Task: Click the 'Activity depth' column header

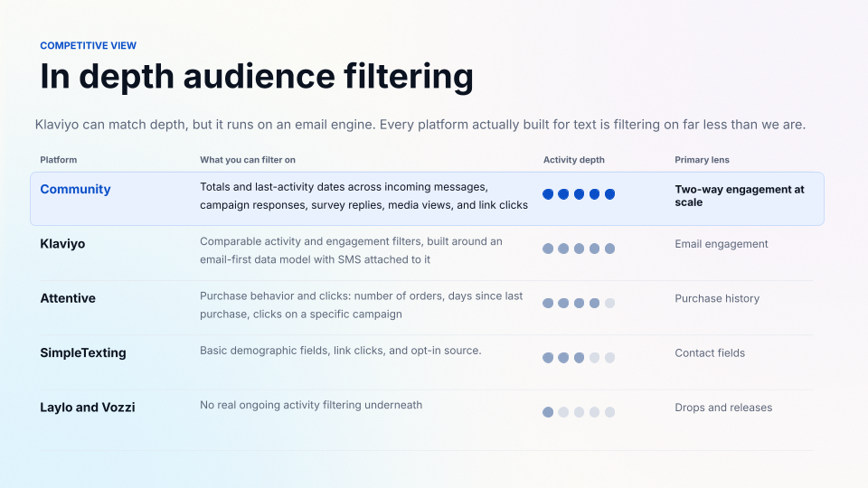Action: pos(573,160)
